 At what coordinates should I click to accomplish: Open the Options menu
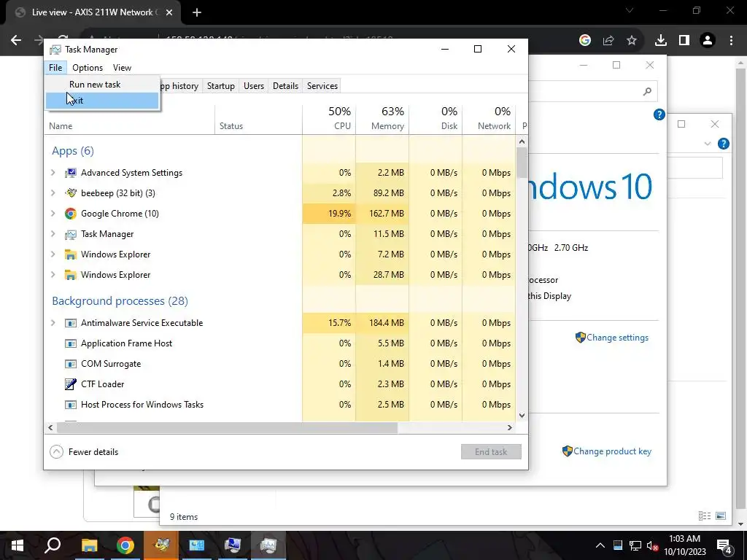tap(88, 68)
